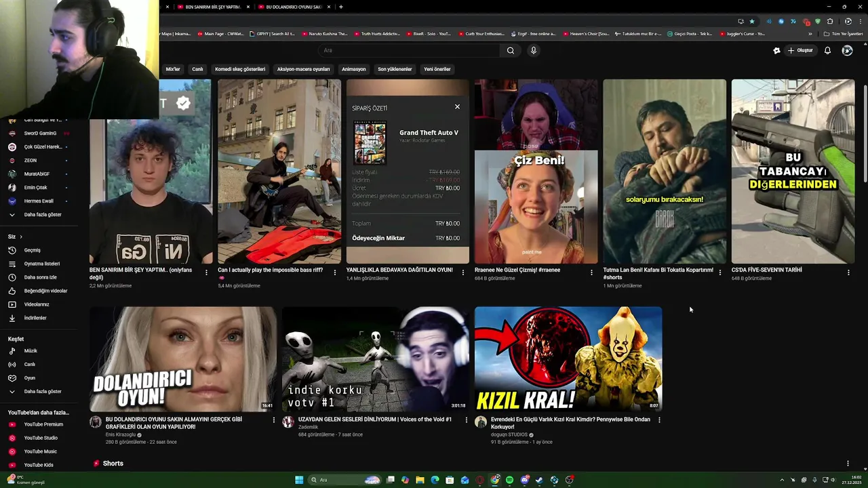Play the DOLANDIRICI OYUN thumbnail video
Viewport: 868px width, 488px height.
pos(182,359)
